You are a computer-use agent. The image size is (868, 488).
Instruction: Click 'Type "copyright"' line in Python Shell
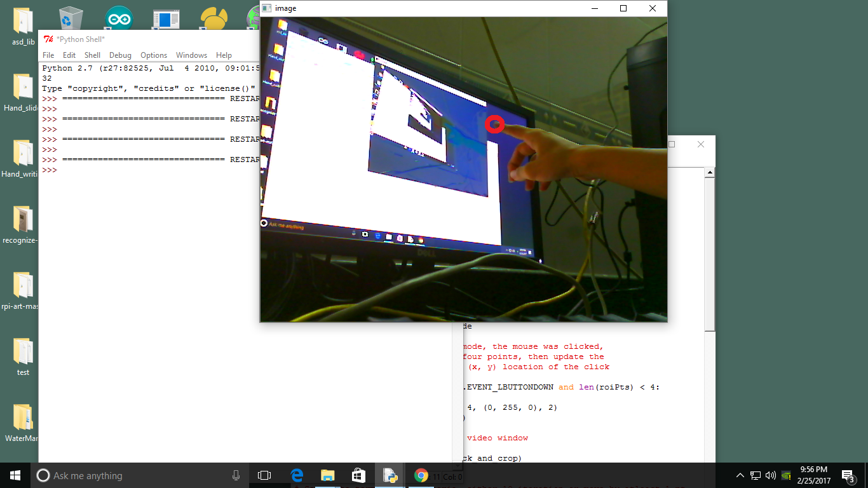(149, 88)
